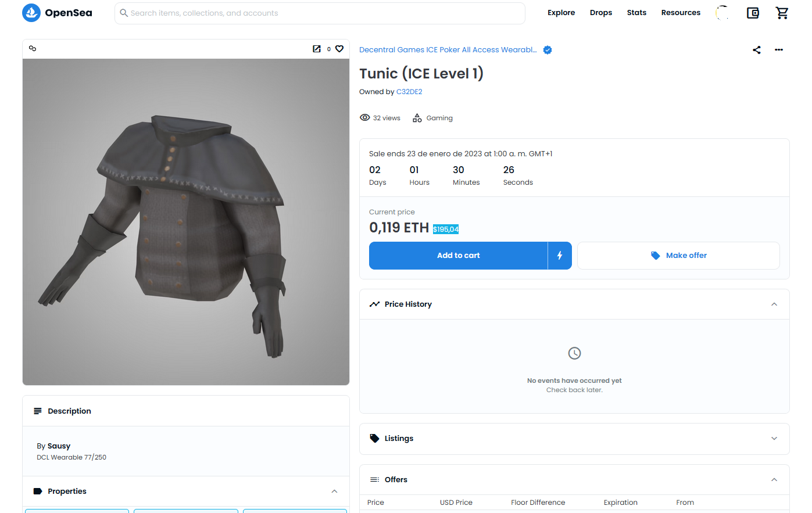The image size is (812, 513).
Task: Click the search magnifier icon
Action: (x=124, y=13)
